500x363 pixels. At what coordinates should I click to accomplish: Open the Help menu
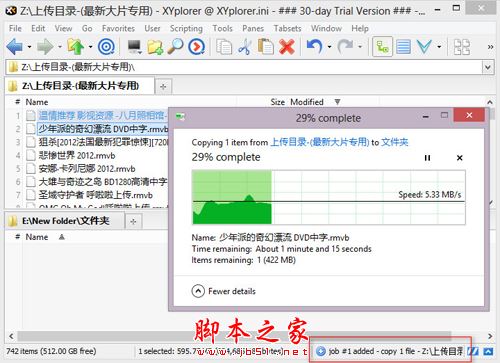[360, 28]
